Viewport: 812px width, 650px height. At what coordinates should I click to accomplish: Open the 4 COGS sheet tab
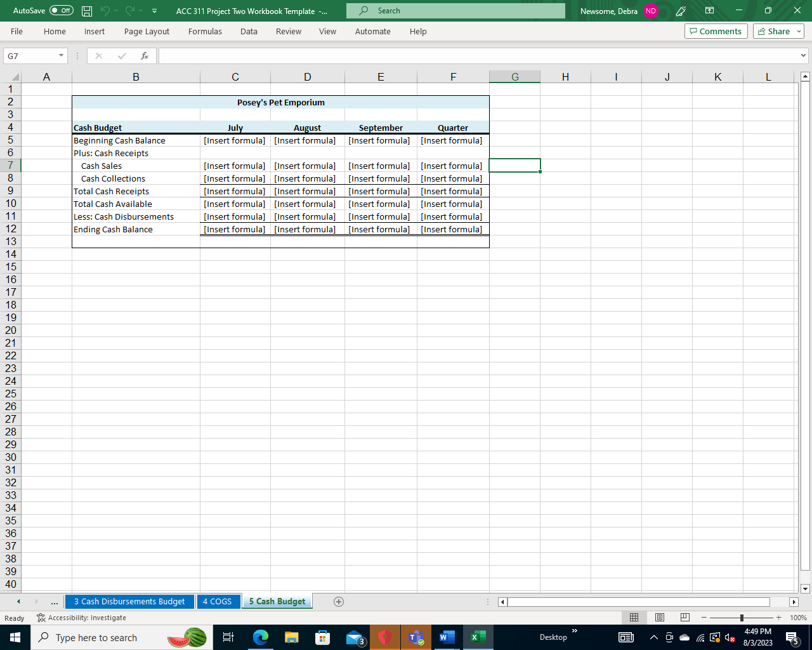[218, 601]
